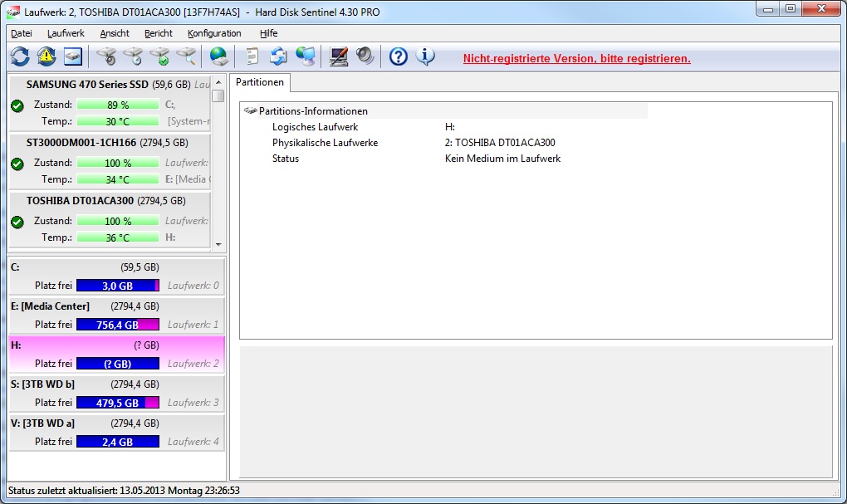Click the Physikalische Laufwerke row

click(x=444, y=143)
